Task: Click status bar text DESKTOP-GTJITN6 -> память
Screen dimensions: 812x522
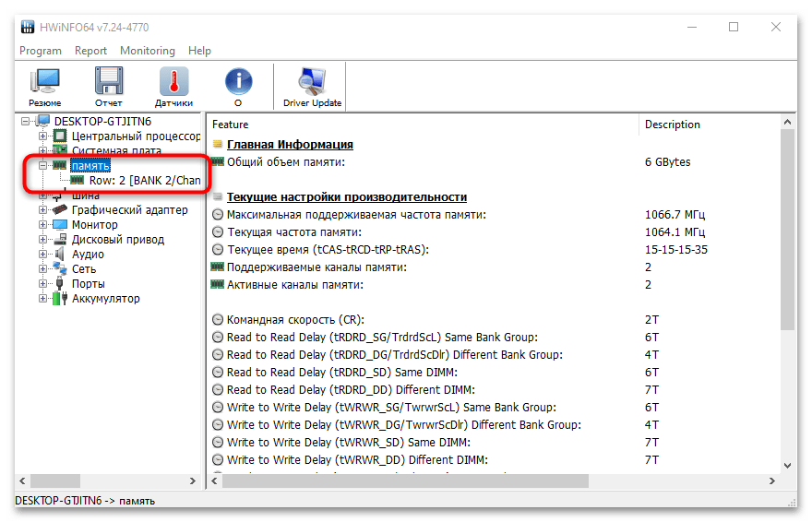Action: tap(85, 501)
